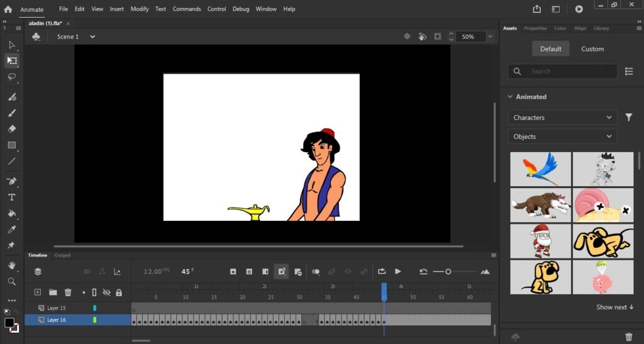644x344 pixels.
Task: Select the Zoom magnifier tool
Action: pos(12,281)
